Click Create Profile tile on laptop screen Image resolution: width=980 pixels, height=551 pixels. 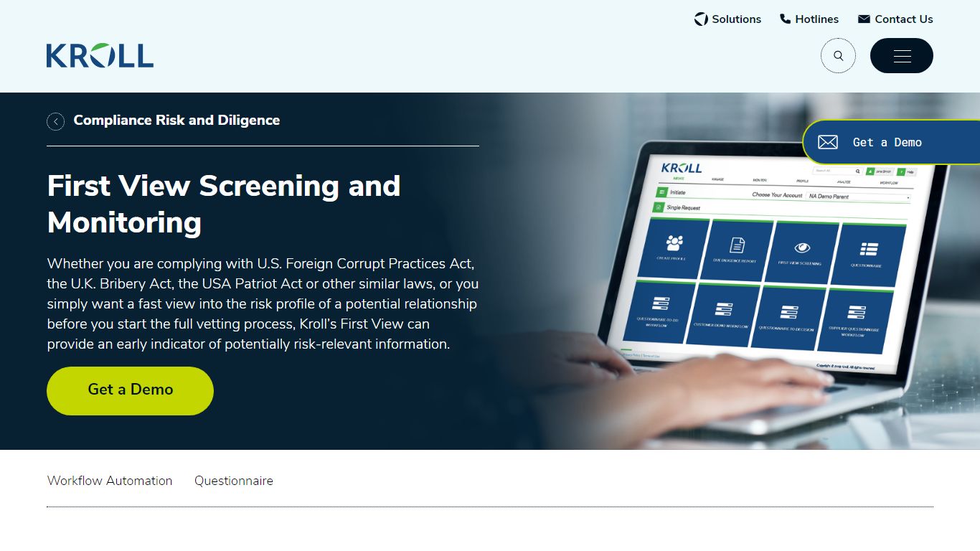click(672, 248)
